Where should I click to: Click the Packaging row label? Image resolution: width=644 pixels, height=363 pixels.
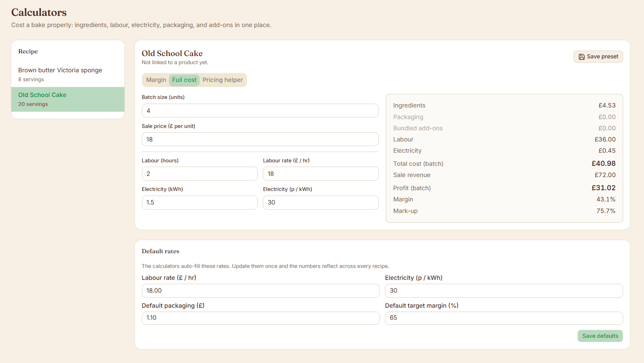click(408, 117)
